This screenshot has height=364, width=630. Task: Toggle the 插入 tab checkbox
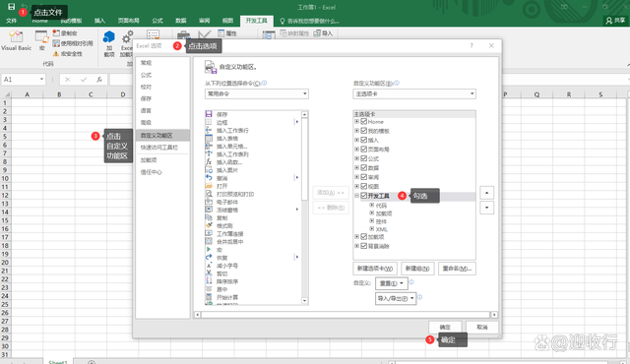tap(363, 140)
